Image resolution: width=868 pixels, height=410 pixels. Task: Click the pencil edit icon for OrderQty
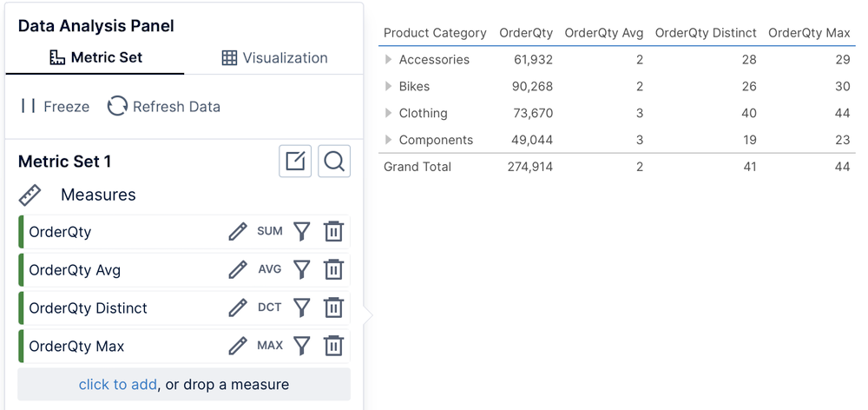(x=238, y=232)
